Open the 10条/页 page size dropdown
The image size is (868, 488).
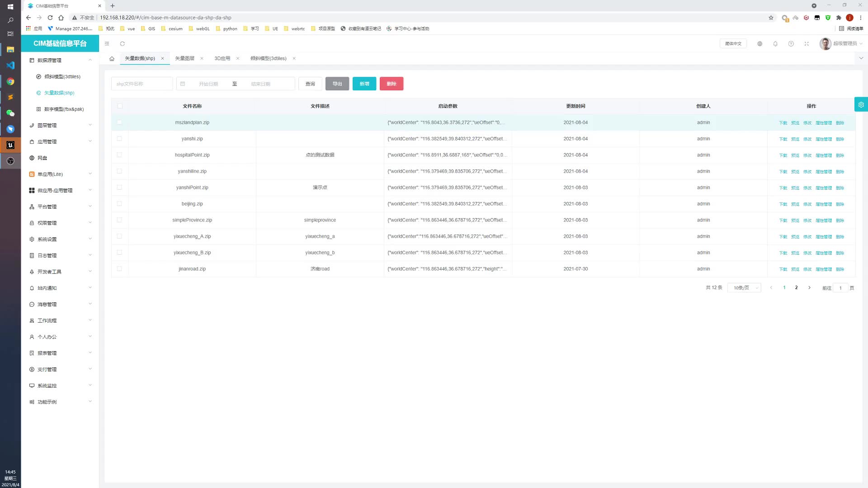(744, 288)
